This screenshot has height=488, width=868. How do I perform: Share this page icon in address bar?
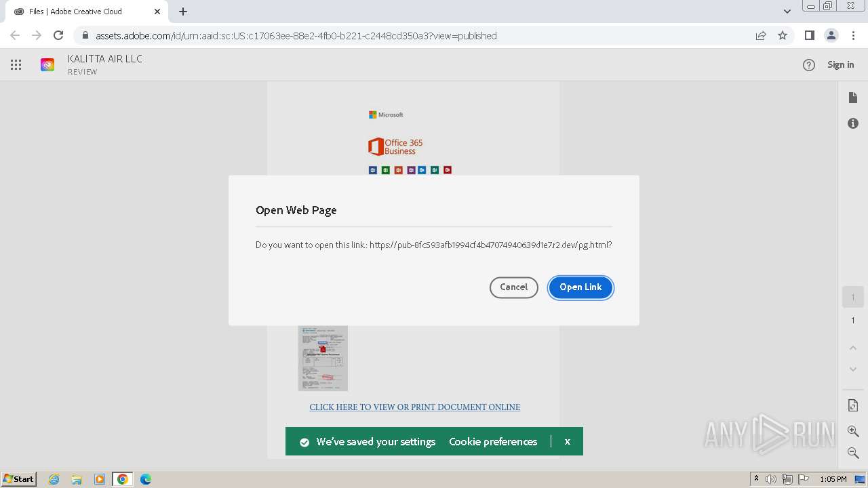pyautogui.click(x=761, y=36)
